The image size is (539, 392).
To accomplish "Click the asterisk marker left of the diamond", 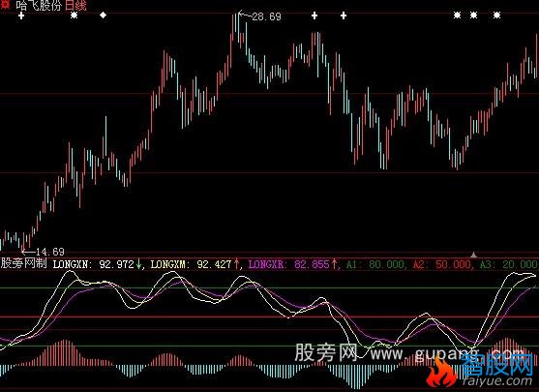I will pos(74,15).
